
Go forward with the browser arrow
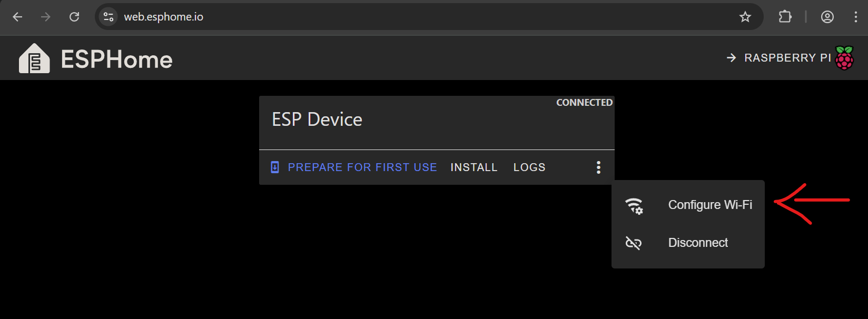pos(46,17)
